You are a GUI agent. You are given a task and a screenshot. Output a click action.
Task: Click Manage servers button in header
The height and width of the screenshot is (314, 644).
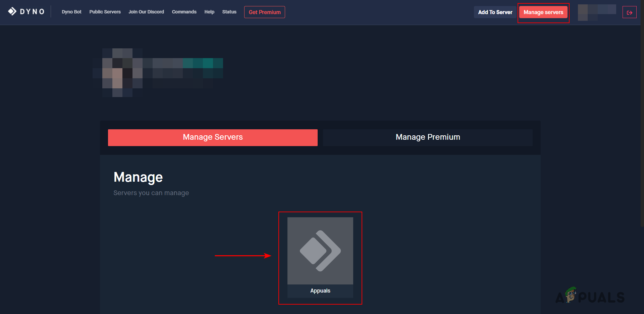click(543, 12)
